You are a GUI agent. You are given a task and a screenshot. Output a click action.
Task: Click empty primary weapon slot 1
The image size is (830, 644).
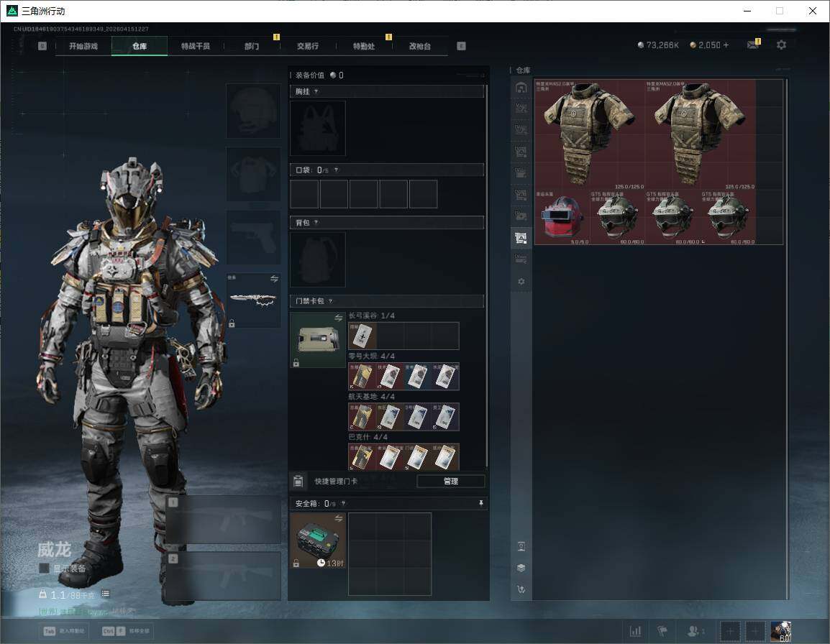coord(224,520)
